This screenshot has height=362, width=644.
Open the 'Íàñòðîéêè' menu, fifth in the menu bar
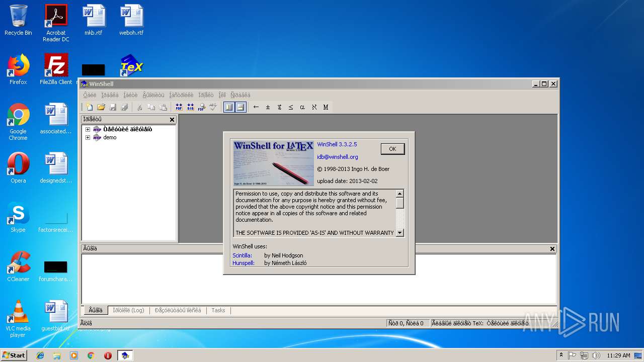point(181,95)
